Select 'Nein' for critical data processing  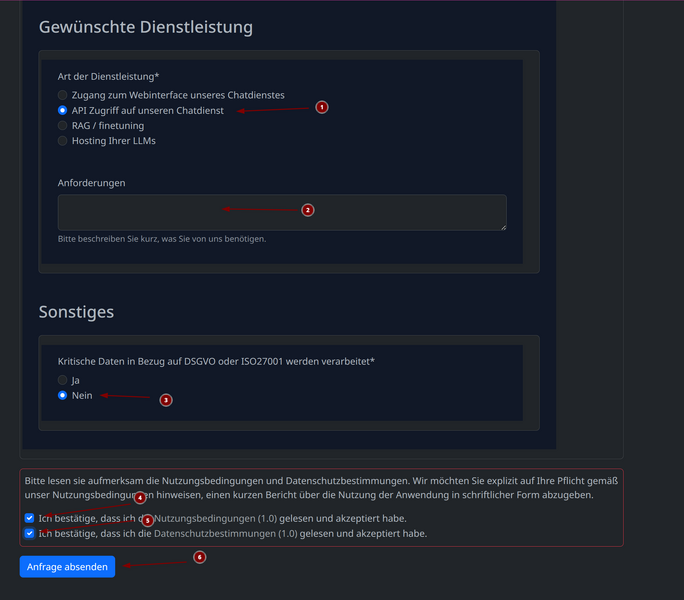click(x=63, y=396)
